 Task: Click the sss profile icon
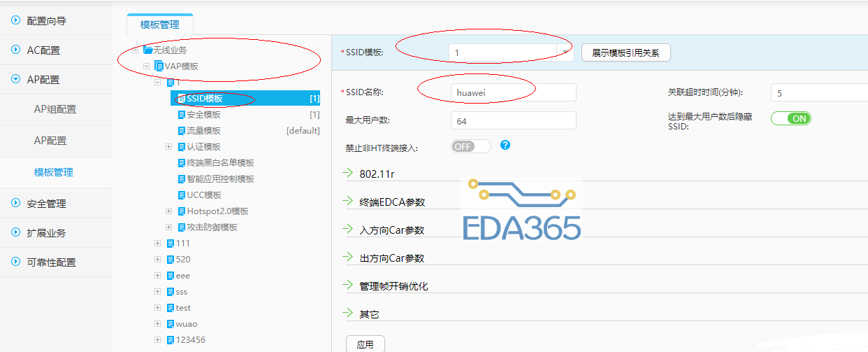(171, 292)
